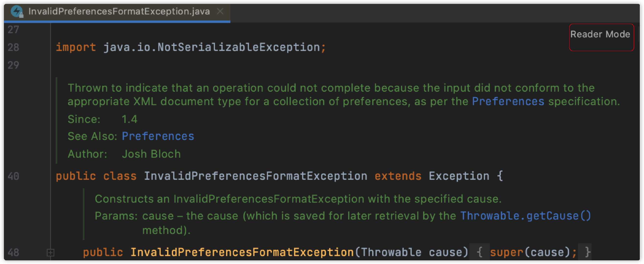Click the Exception superclass name on line 40
Image resolution: width=644 pixels, height=264 pixels.
459,176
